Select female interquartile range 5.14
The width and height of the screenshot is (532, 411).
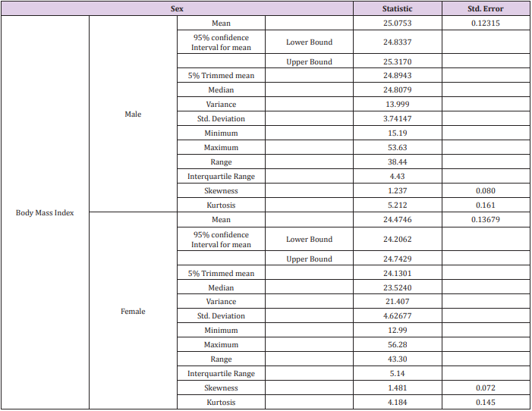[398, 373]
